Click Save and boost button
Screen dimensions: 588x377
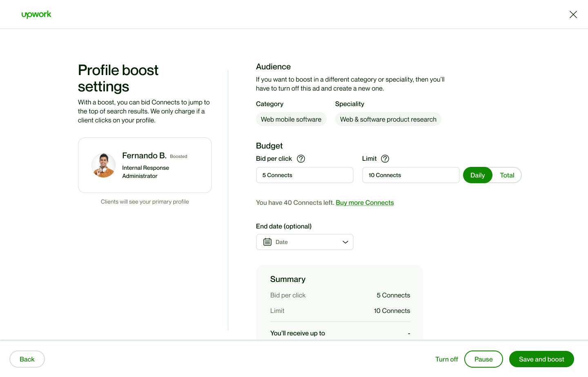[x=541, y=359]
